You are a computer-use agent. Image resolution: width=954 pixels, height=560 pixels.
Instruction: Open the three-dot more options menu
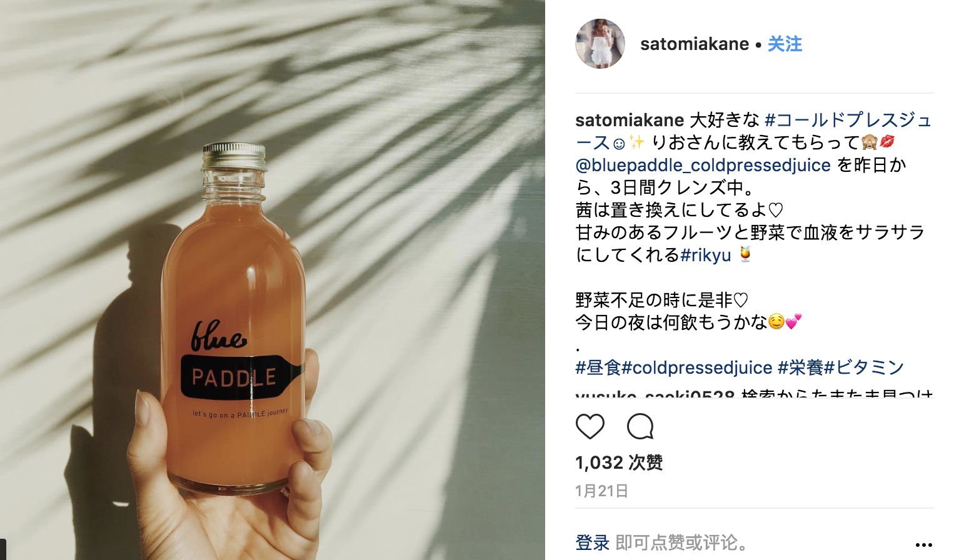(x=923, y=545)
